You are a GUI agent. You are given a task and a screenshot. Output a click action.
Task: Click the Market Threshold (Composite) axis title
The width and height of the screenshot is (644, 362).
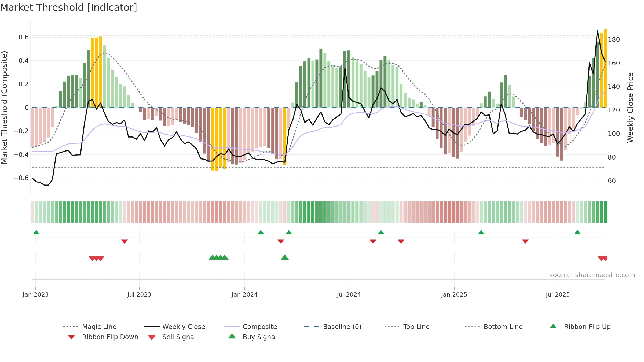tap(4, 108)
